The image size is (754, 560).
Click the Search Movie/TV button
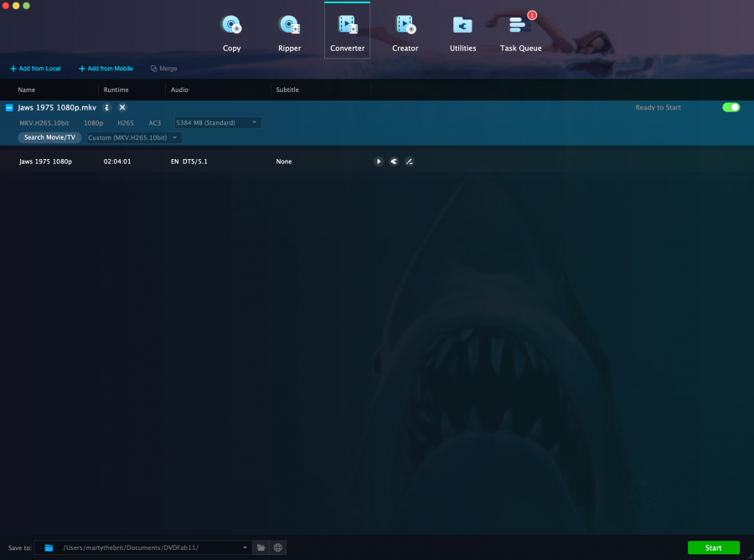[x=50, y=137]
